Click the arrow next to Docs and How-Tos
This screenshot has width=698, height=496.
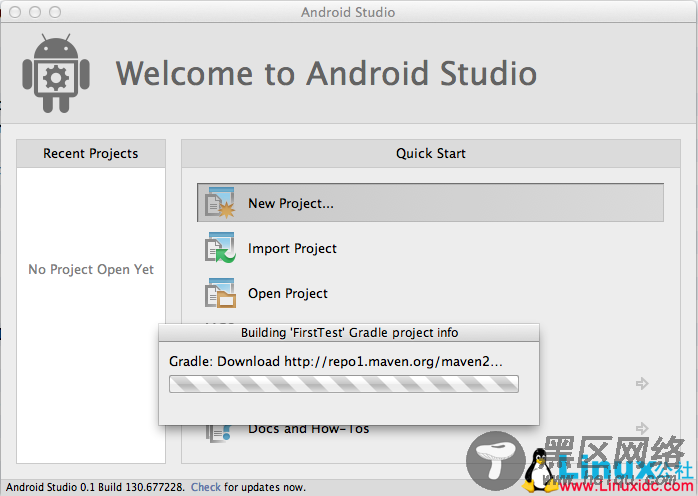coord(642,428)
